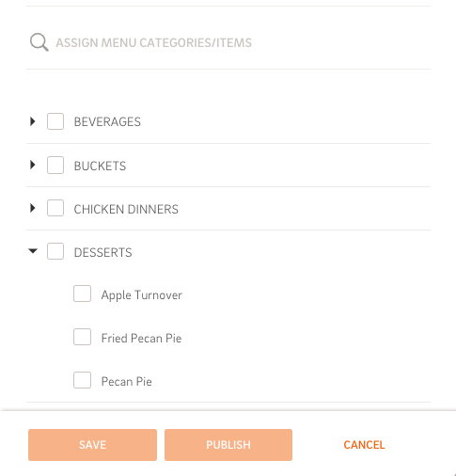The image size is (456, 476).
Task: Select the Beverages category label
Action: 107,121
